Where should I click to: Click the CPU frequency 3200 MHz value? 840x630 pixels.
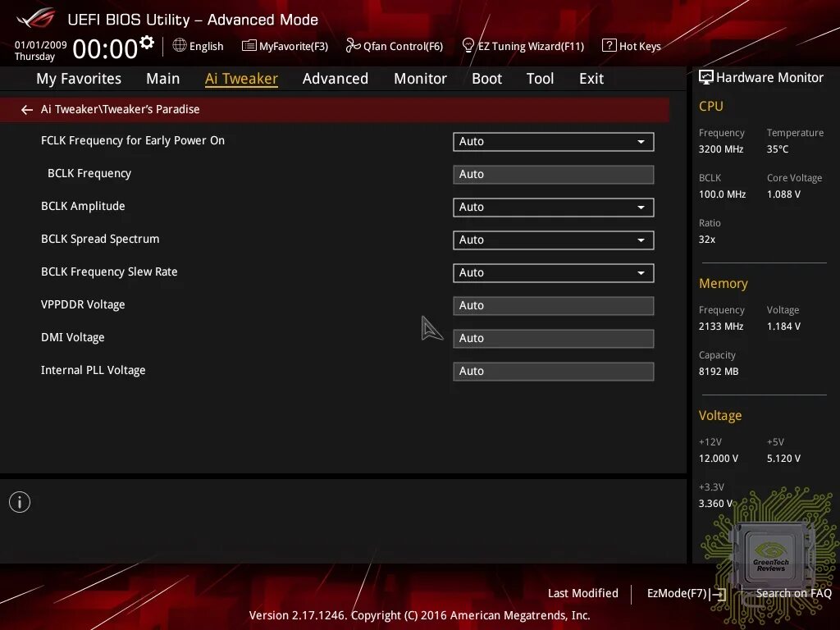(x=721, y=149)
